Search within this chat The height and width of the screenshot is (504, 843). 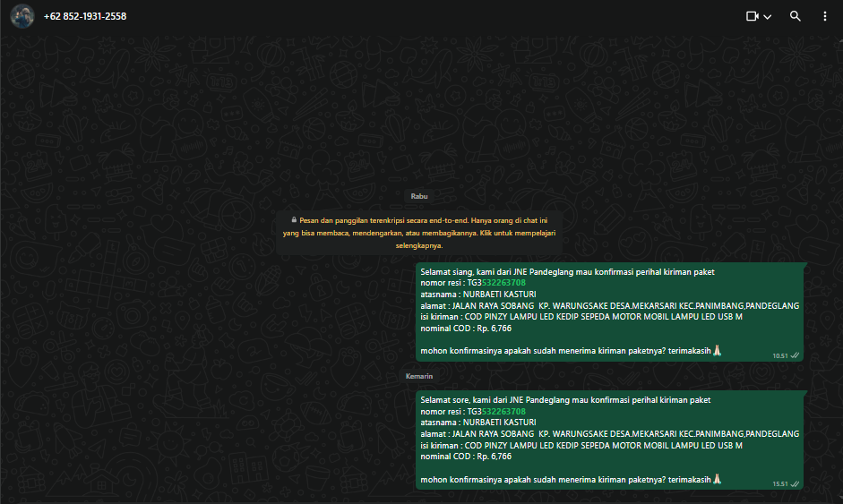click(796, 16)
